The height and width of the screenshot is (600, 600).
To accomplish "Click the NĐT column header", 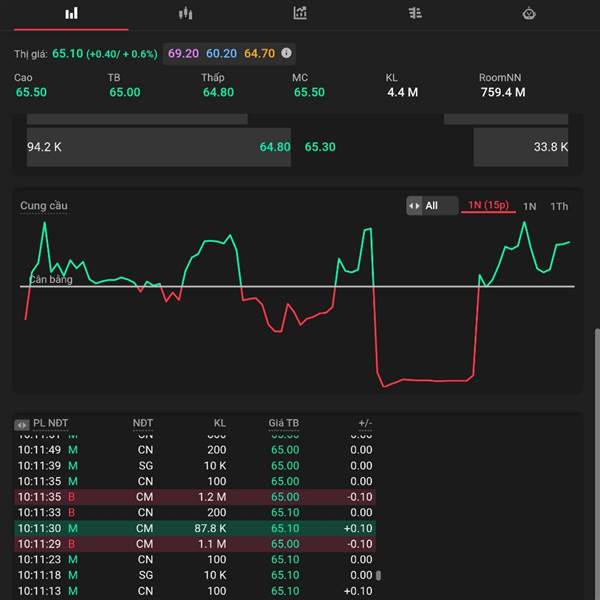I will click(x=143, y=423).
